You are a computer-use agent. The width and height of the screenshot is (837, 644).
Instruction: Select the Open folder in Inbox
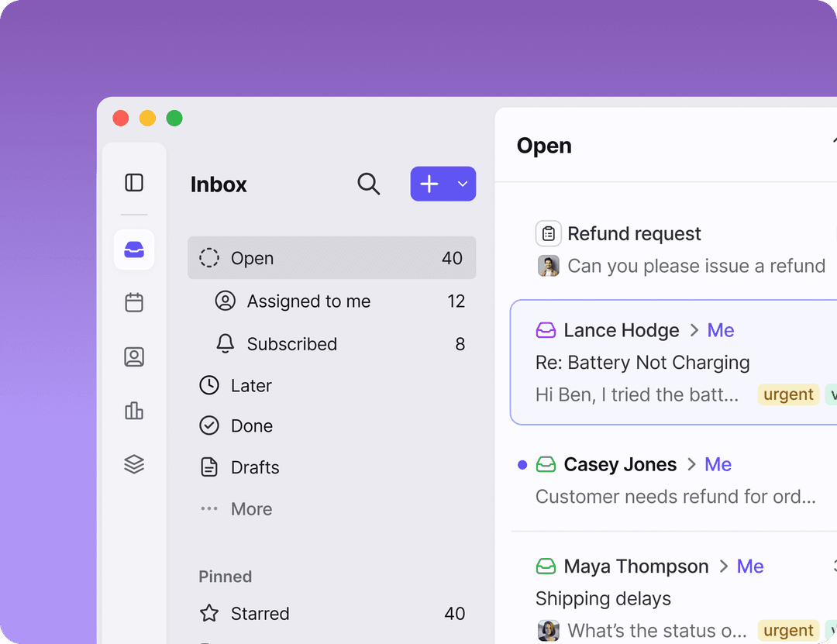click(331, 258)
